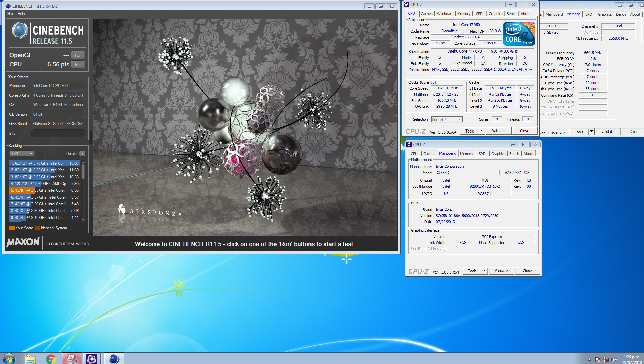The width and height of the screenshot is (644, 364).
Task: Click the empty Info field in Your System
Action: (58, 133)
